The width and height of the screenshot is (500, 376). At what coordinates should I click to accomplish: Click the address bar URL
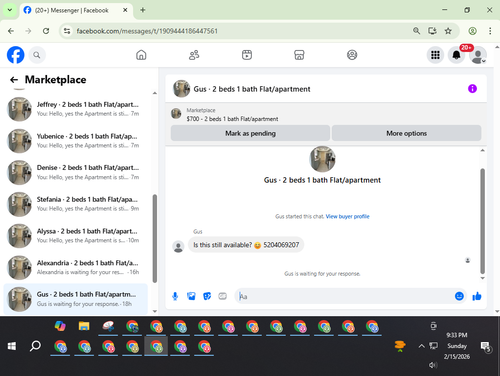click(x=147, y=31)
